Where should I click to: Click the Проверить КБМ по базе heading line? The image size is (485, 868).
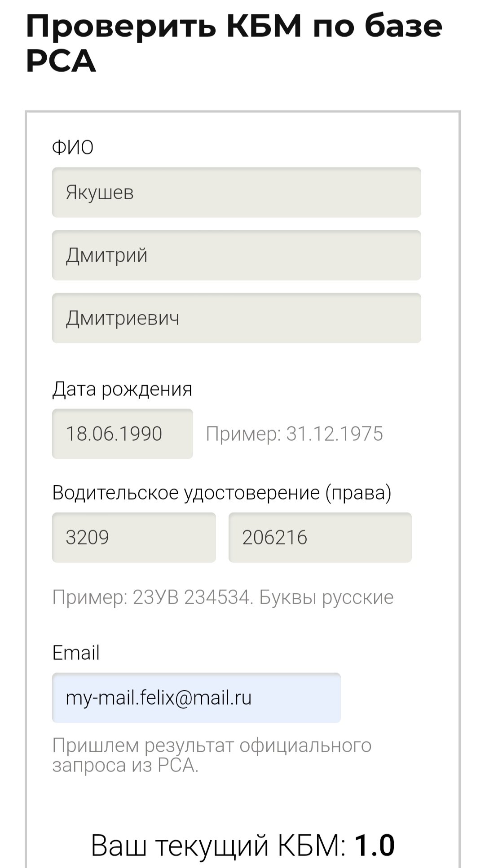tap(234, 26)
